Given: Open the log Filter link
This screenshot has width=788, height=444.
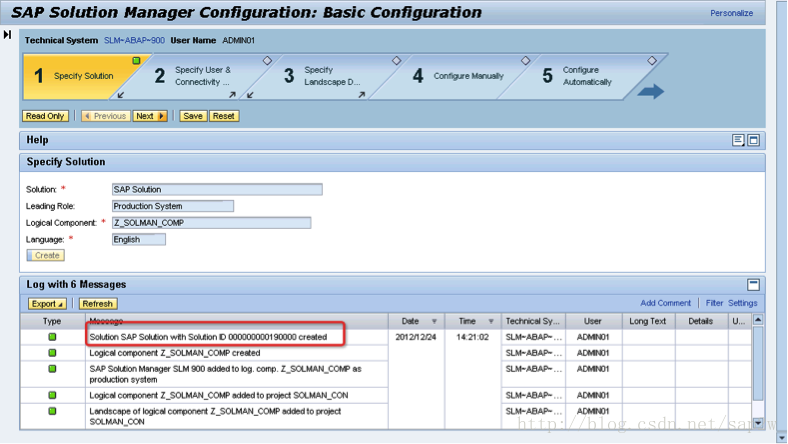Looking at the screenshot, I should 714,303.
